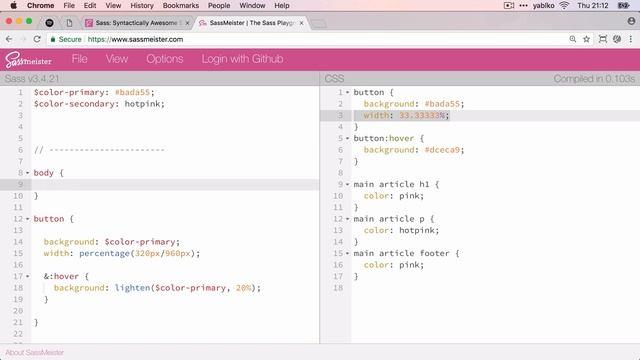Bookmark the page with the star icon

587,39
